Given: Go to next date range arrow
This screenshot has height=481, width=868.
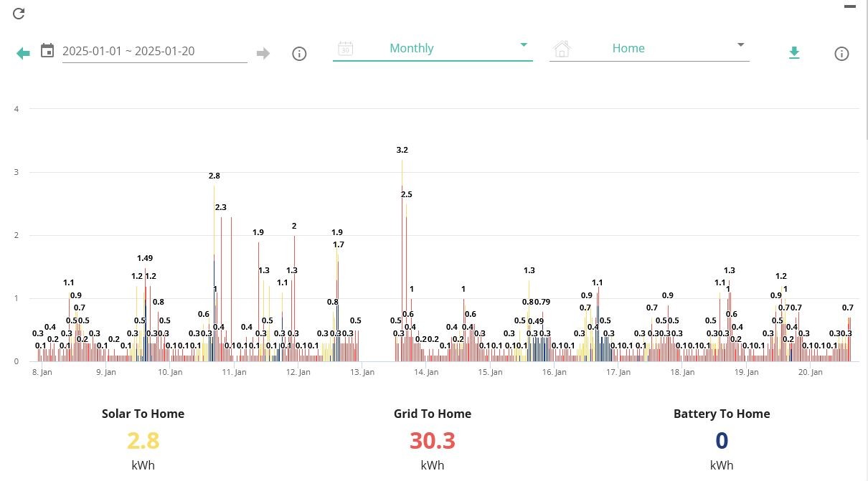Looking at the screenshot, I should click(263, 53).
